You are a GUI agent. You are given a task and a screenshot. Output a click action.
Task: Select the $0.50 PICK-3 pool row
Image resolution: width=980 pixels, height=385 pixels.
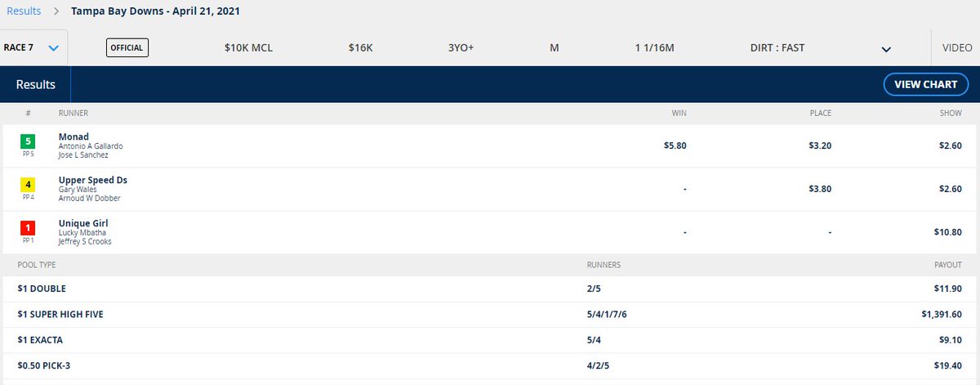pyautogui.click(x=490, y=366)
